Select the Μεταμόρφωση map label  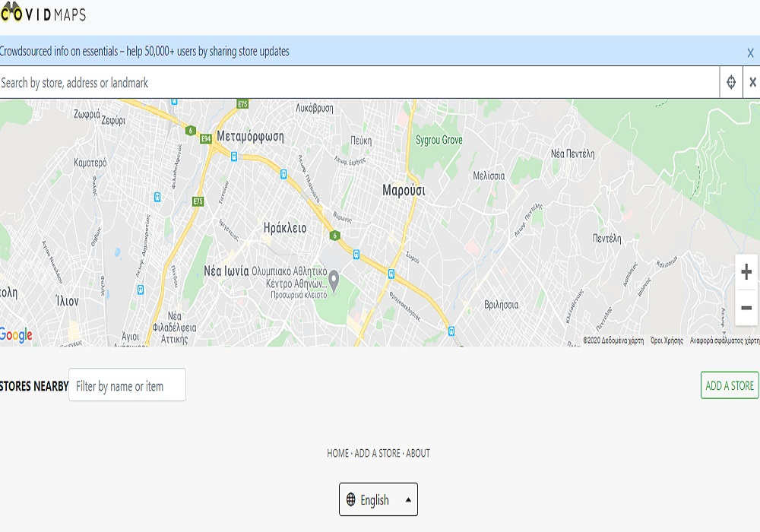250,137
